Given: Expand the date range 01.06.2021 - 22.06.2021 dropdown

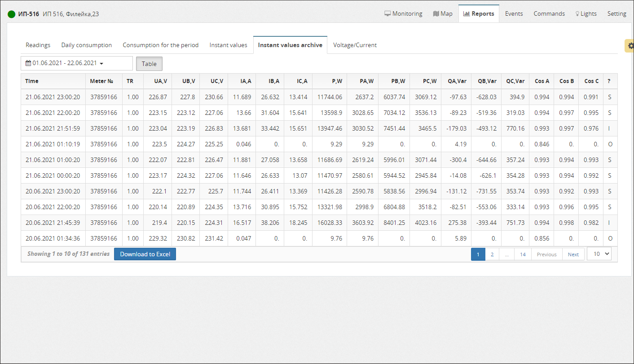Looking at the screenshot, I should [x=77, y=63].
